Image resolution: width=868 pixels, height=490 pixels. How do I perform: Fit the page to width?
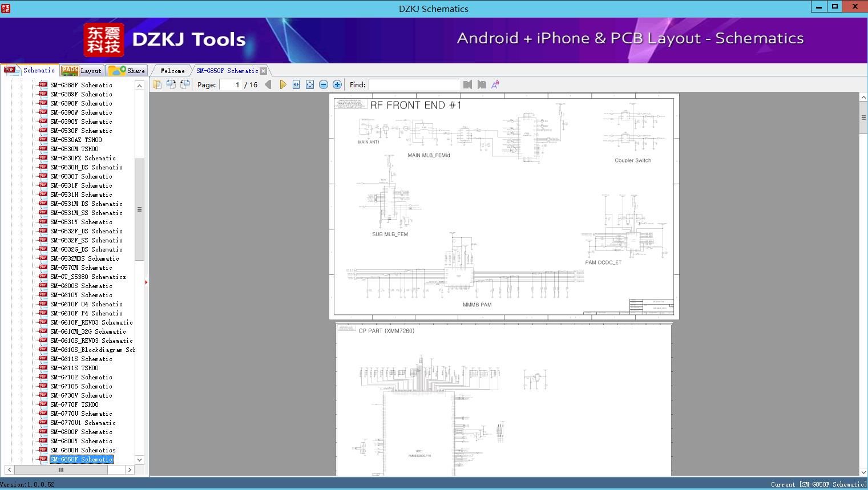[x=296, y=84]
